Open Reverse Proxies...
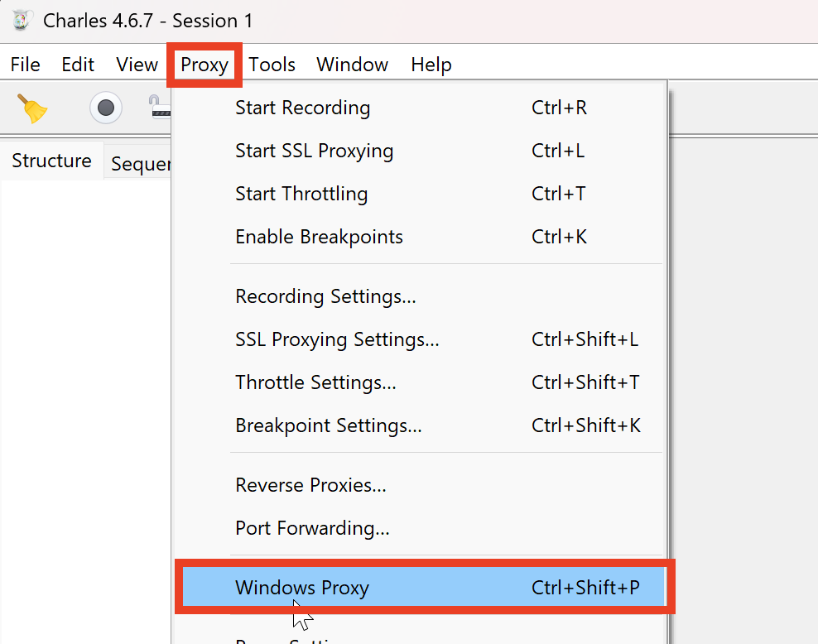Screen dimensions: 818x644 point(420,485)
